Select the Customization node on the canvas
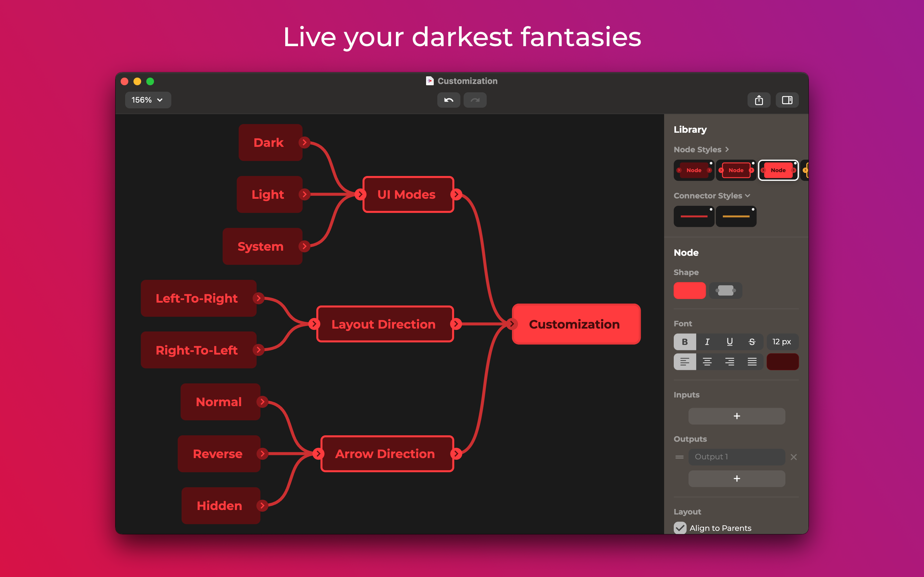This screenshot has width=924, height=577. [x=574, y=324]
